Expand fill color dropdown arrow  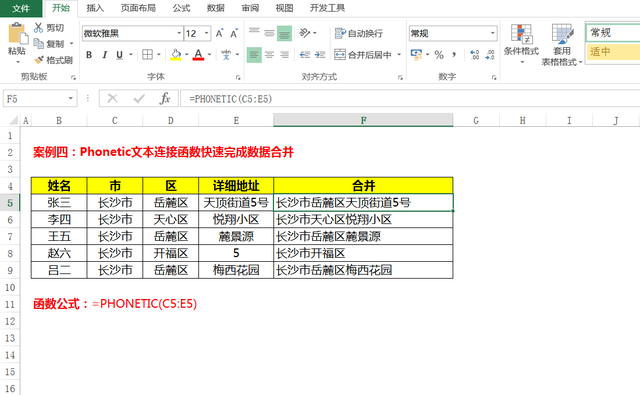pos(187,55)
